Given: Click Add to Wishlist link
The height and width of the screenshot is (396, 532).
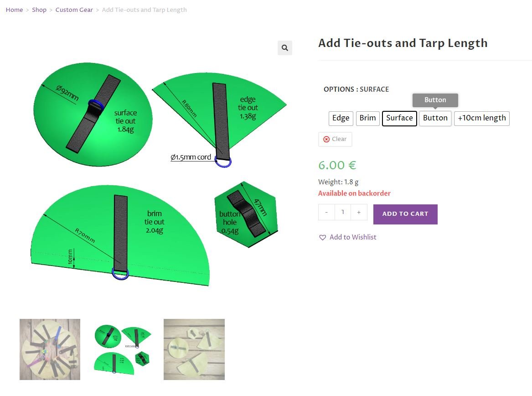Looking at the screenshot, I should point(353,237).
